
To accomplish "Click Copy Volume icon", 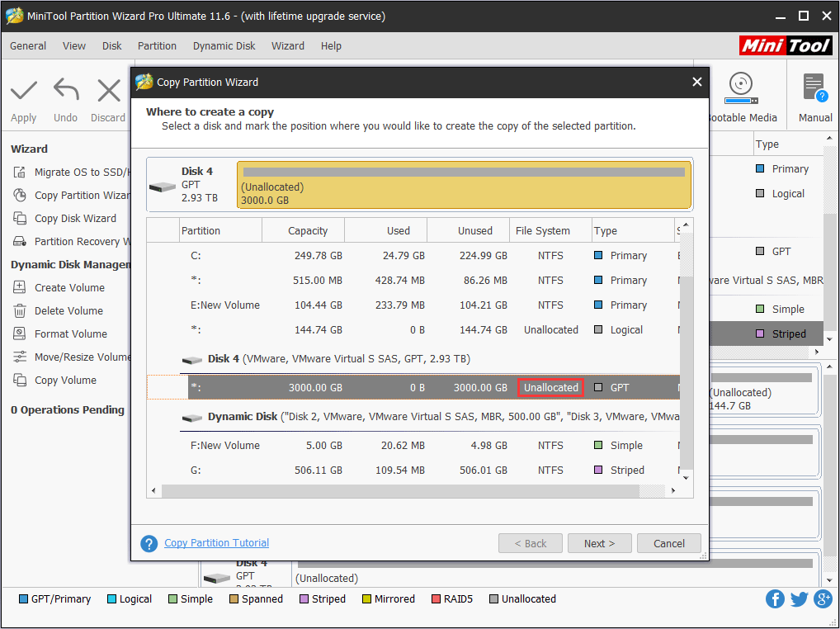I will [x=19, y=380].
